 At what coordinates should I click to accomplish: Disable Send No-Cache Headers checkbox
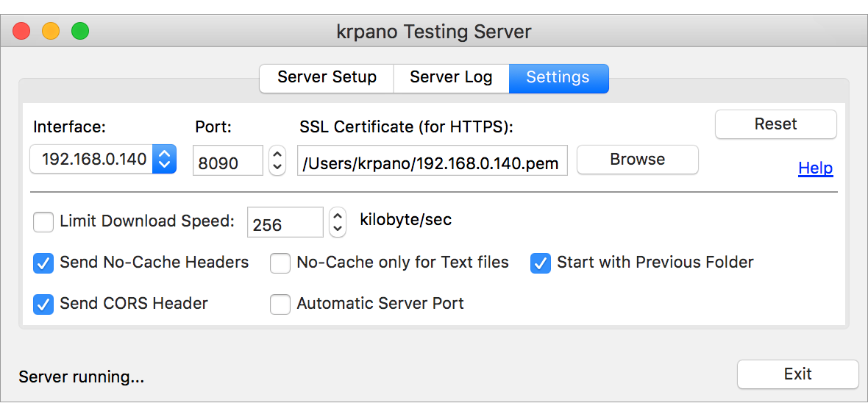click(x=43, y=263)
